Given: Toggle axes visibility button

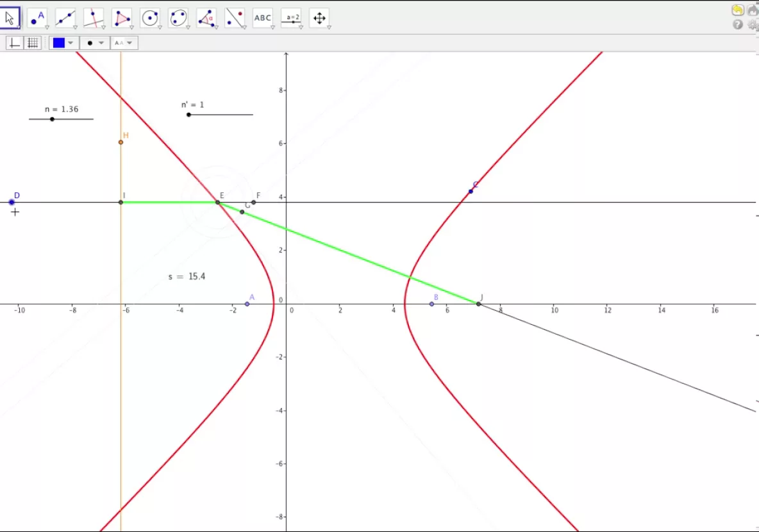Looking at the screenshot, I should click(x=15, y=43).
